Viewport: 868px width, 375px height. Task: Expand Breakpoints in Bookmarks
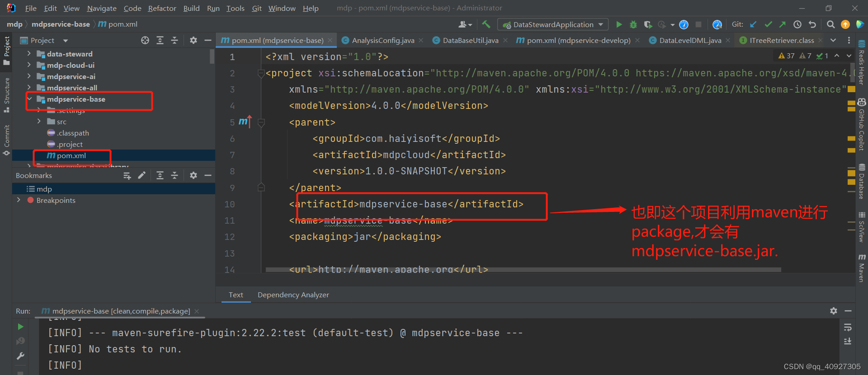coord(19,200)
